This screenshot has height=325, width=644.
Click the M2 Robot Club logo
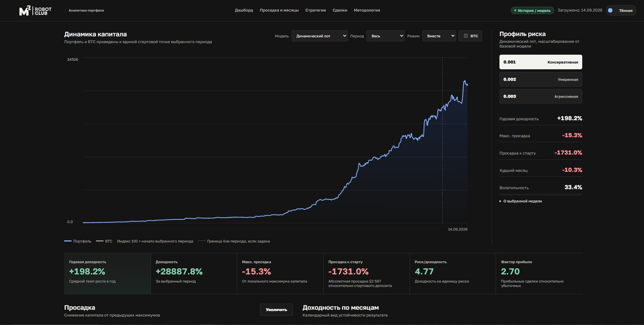coord(35,11)
